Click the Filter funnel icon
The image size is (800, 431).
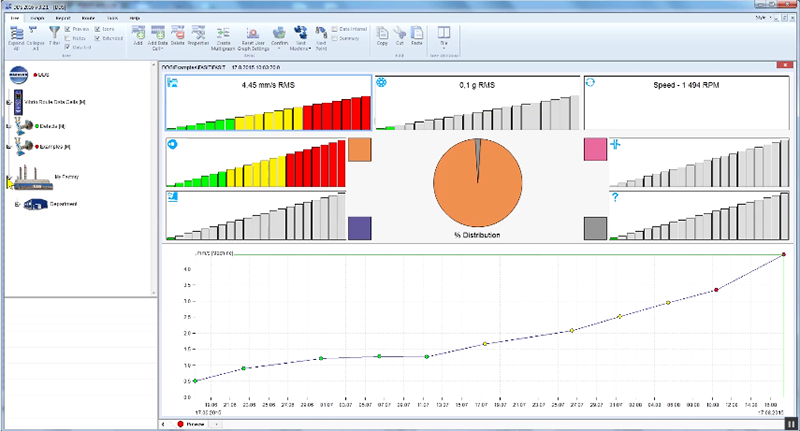pyautogui.click(x=55, y=38)
